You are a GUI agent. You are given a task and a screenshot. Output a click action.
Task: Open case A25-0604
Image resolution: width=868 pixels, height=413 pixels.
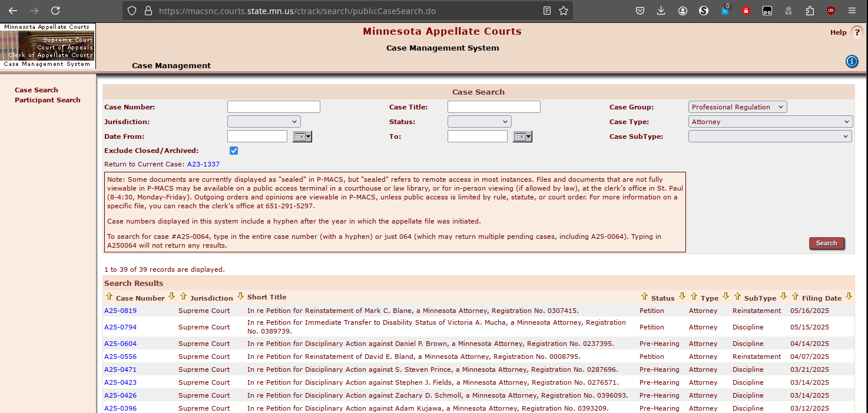pos(120,344)
